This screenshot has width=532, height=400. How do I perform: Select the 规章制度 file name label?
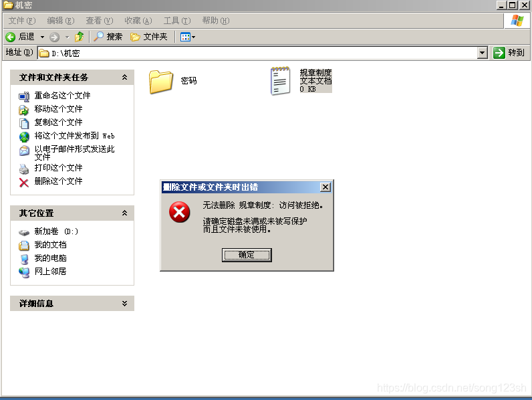point(315,73)
